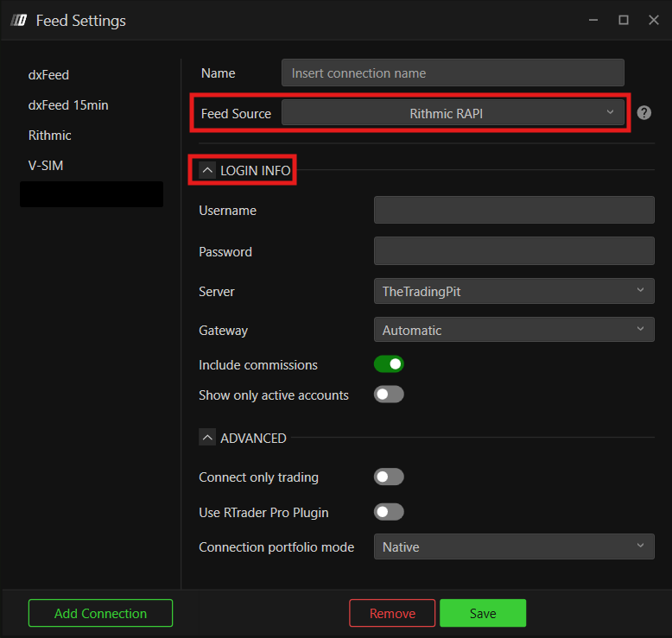Image resolution: width=672 pixels, height=638 pixels.
Task: Click the Feed Source help question mark icon
Action: pyautogui.click(x=643, y=113)
